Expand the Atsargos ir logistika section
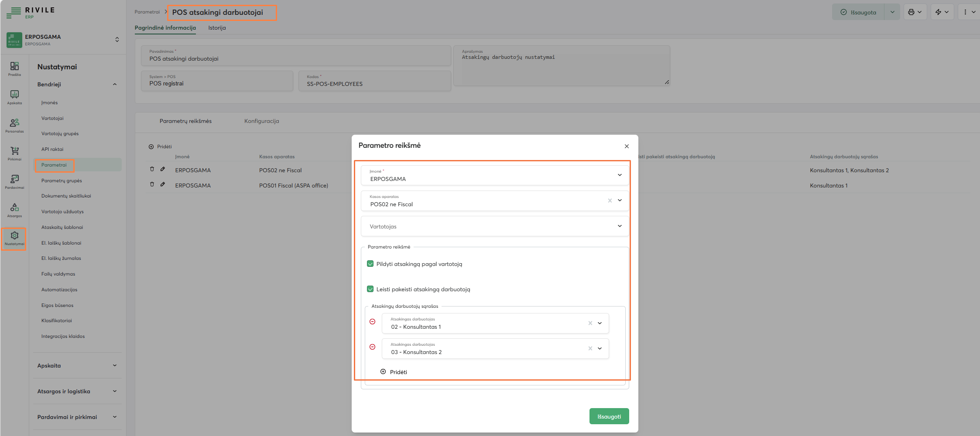 (x=77, y=392)
